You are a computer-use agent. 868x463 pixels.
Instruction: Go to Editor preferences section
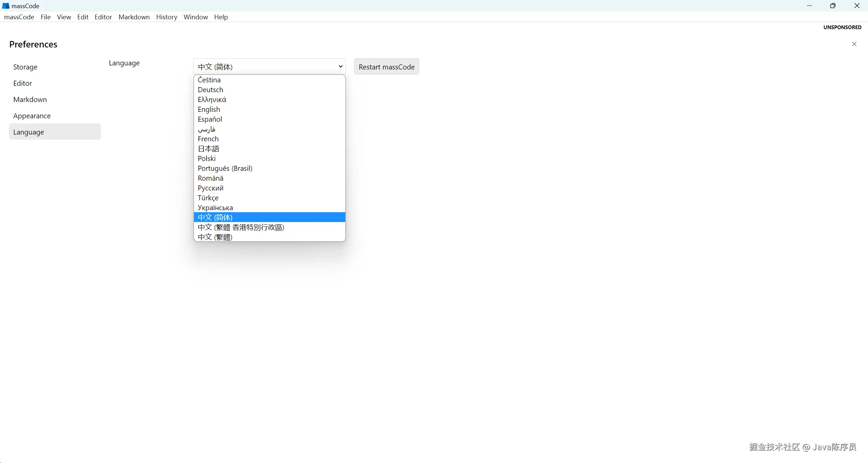tap(22, 83)
